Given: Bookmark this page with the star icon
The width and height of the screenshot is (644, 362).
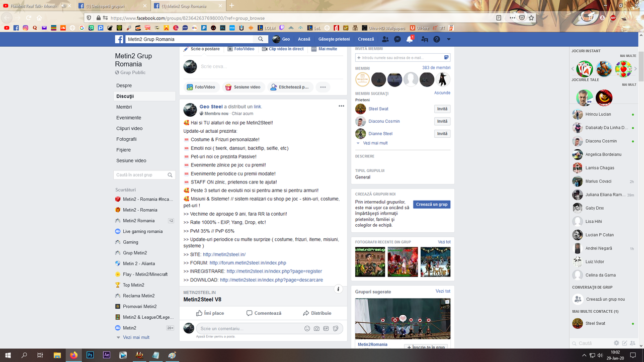Looking at the screenshot, I should click(531, 18).
